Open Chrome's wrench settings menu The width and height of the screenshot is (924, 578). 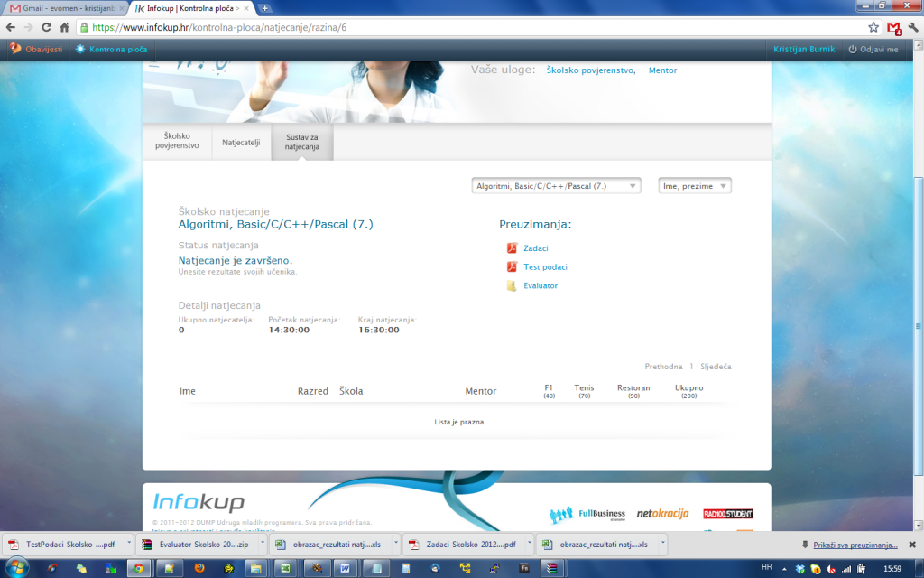(x=911, y=27)
